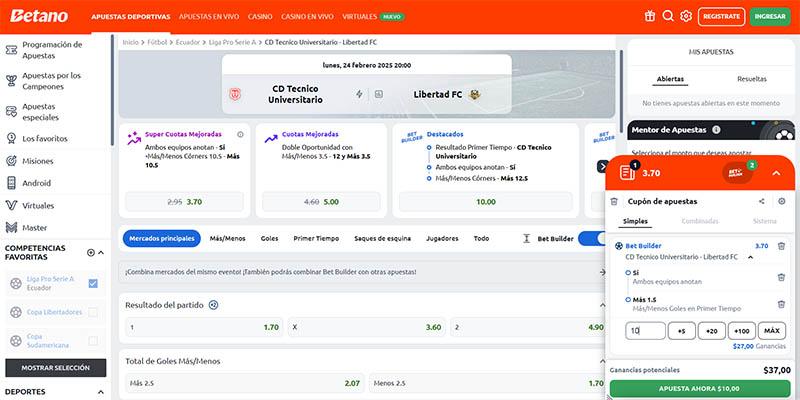Show info for Super Cuotas Mejoradas
This screenshot has width=800, height=400.
click(240, 135)
